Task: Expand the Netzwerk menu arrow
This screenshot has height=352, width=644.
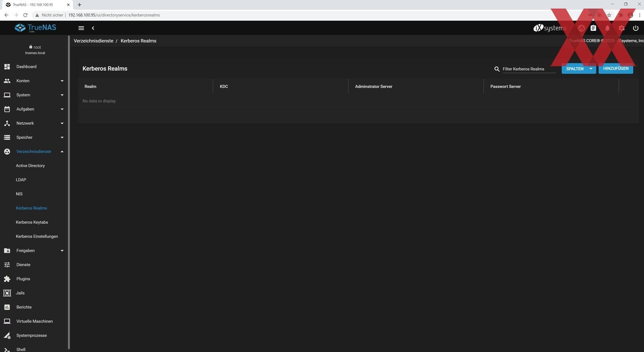Action: point(62,124)
